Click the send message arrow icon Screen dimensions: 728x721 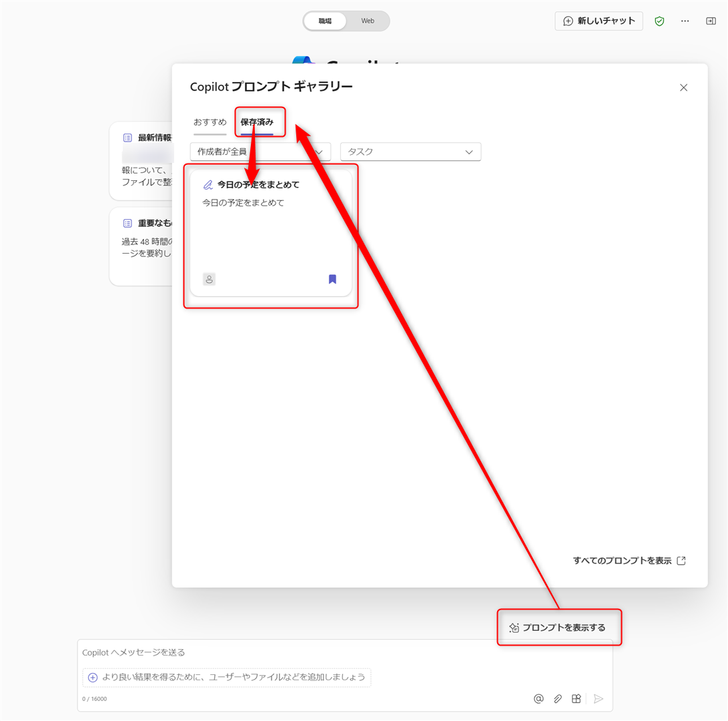click(x=599, y=699)
